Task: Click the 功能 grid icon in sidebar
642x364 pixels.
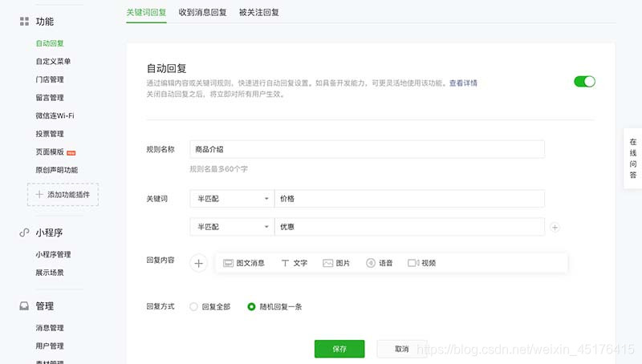Action: (x=24, y=22)
